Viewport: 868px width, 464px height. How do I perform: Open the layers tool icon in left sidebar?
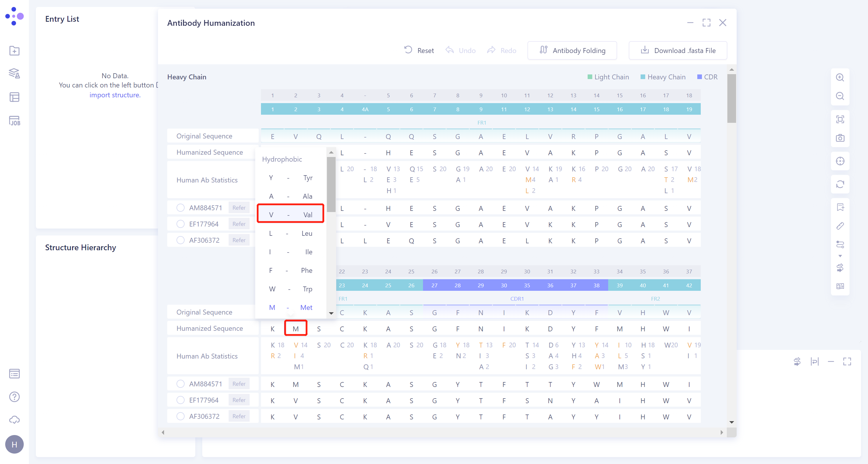[x=14, y=74]
